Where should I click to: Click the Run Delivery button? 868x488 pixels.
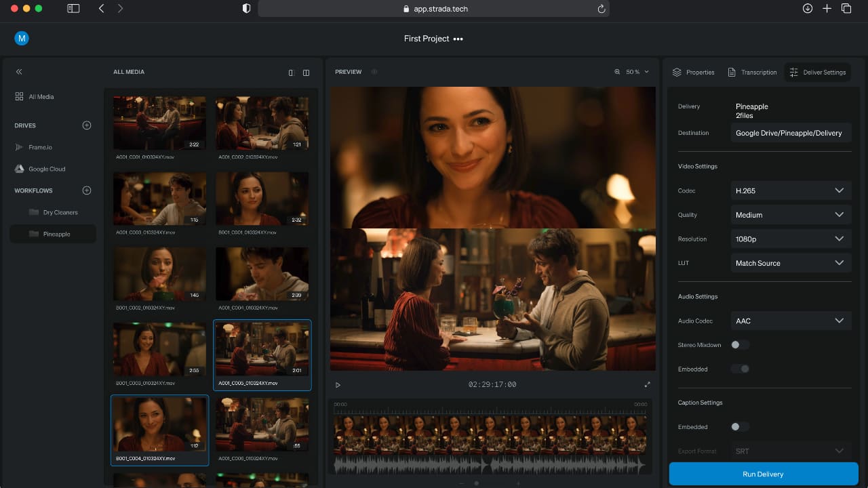coord(764,474)
